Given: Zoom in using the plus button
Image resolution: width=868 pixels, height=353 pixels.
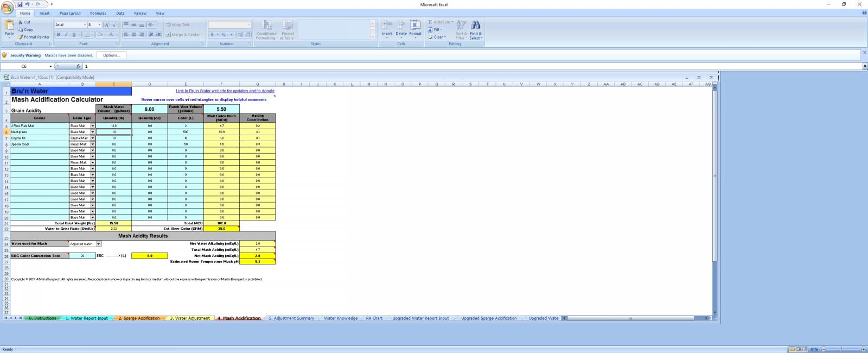Looking at the screenshot, I should 863,349.
